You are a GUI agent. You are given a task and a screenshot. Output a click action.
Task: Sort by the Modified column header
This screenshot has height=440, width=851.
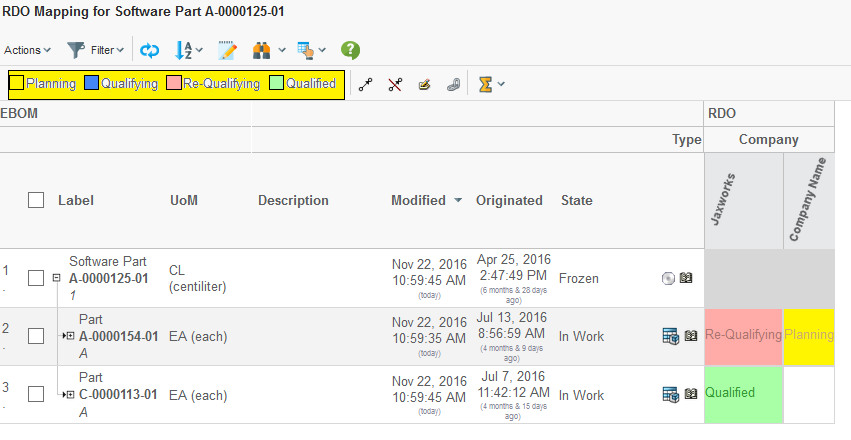418,200
